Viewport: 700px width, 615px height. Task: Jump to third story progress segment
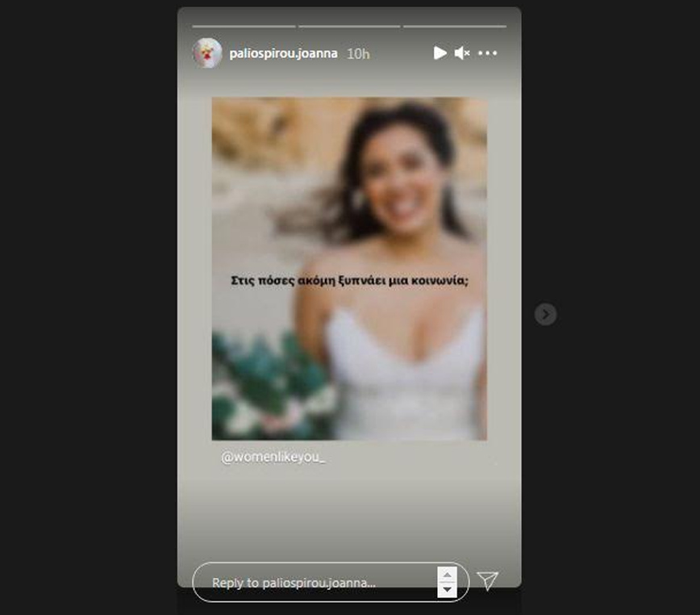click(x=454, y=27)
